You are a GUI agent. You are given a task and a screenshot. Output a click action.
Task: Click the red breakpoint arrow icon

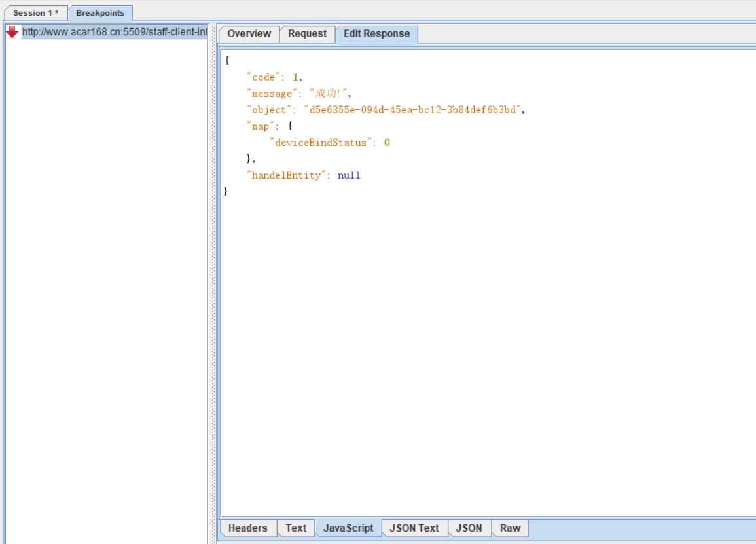click(12, 32)
